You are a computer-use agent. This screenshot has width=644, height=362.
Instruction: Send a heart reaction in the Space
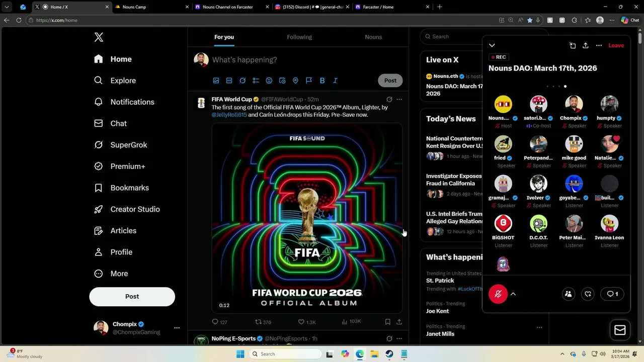coord(588,294)
